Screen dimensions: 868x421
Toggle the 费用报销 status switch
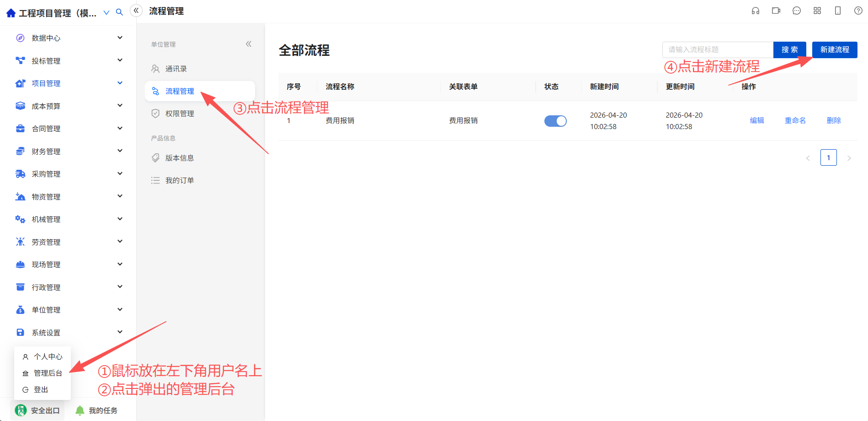coord(555,121)
